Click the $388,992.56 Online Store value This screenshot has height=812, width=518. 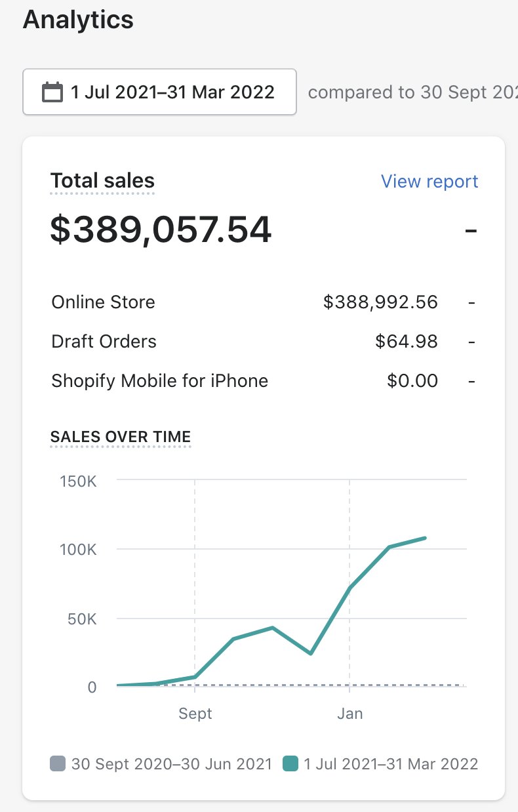[380, 302]
